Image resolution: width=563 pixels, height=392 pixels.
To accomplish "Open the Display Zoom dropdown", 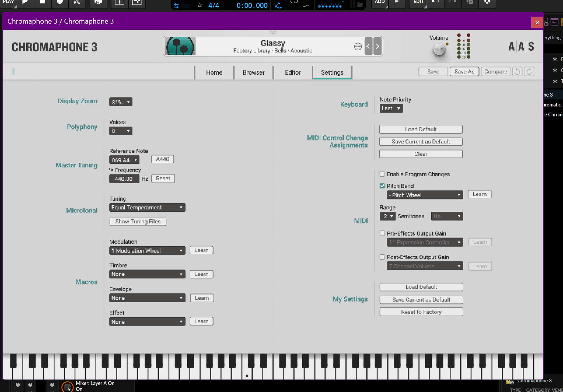I will [x=120, y=102].
